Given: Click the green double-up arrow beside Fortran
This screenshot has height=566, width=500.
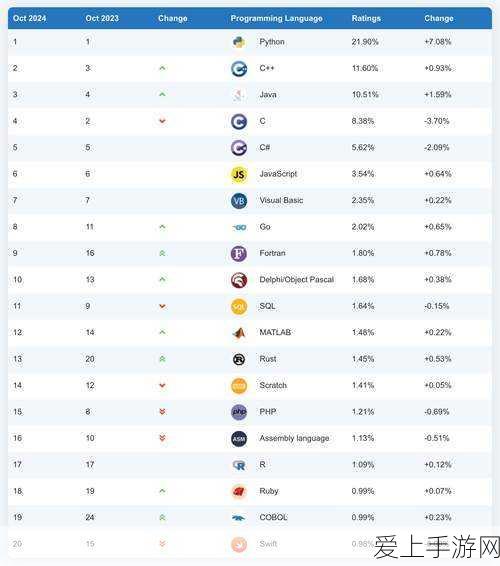Looking at the screenshot, I should click(162, 253).
